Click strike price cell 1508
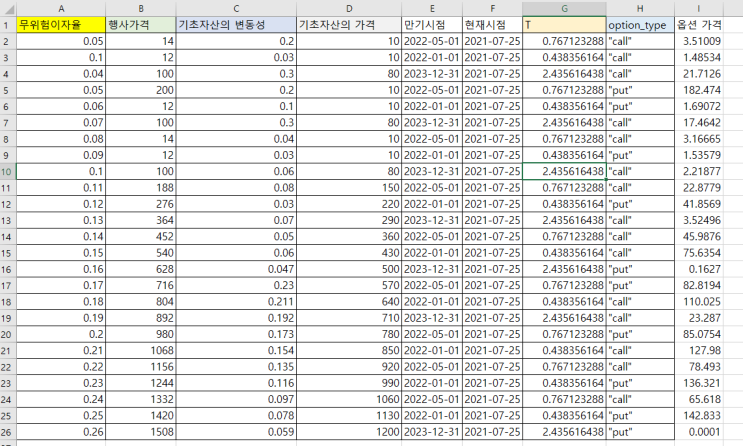The height and width of the screenshot is (446, 743). [x=141, y=432]
